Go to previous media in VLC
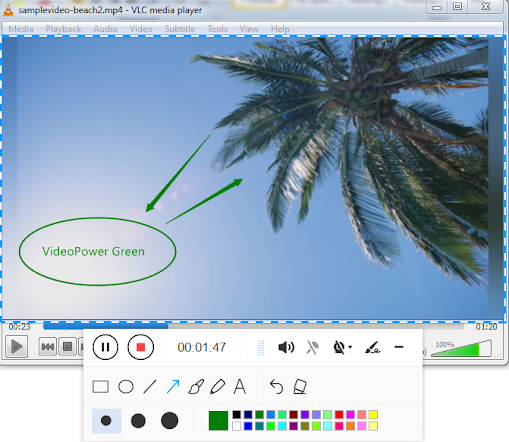The height and width of the screenshot is (442, 509). pos(47,347)
